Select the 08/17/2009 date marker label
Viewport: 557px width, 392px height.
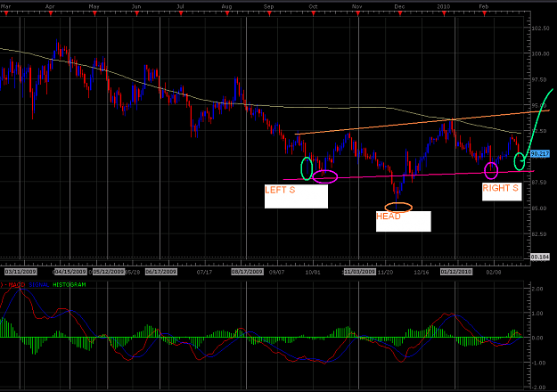[247, 272]
